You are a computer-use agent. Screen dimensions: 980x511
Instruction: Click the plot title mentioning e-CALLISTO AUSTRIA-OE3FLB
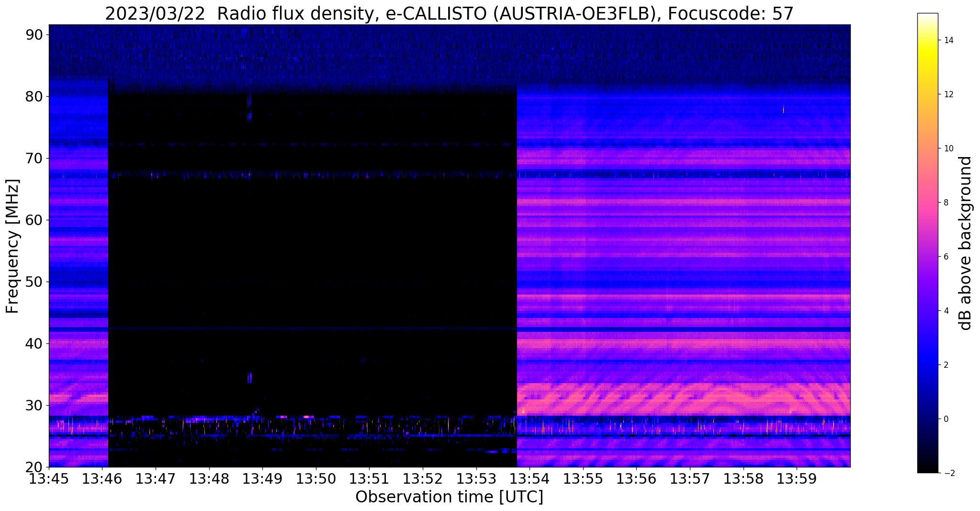pyautogui.click(x=449, y=14)
